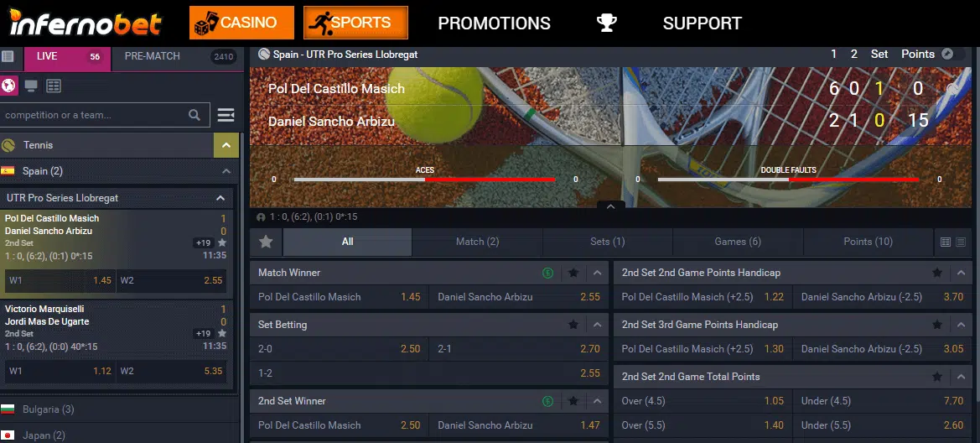Select the Sets (1) markets tab
980x443 pixels.
click(x=608, y=242)
